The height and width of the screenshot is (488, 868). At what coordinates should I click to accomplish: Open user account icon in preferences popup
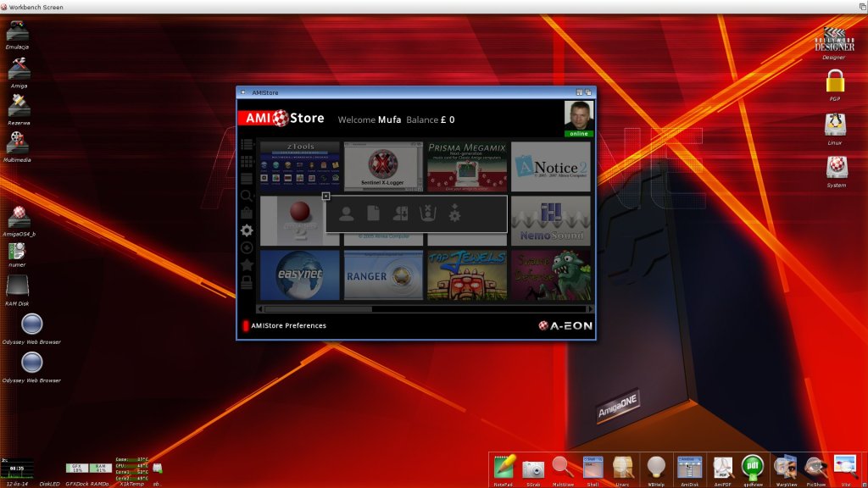[347, 213]
